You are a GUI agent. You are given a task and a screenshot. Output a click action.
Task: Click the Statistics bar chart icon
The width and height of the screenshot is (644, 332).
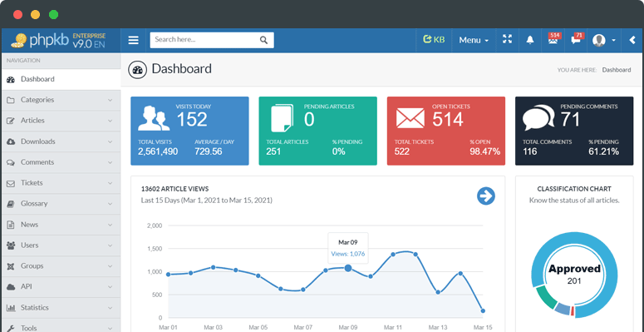[11, 308]
